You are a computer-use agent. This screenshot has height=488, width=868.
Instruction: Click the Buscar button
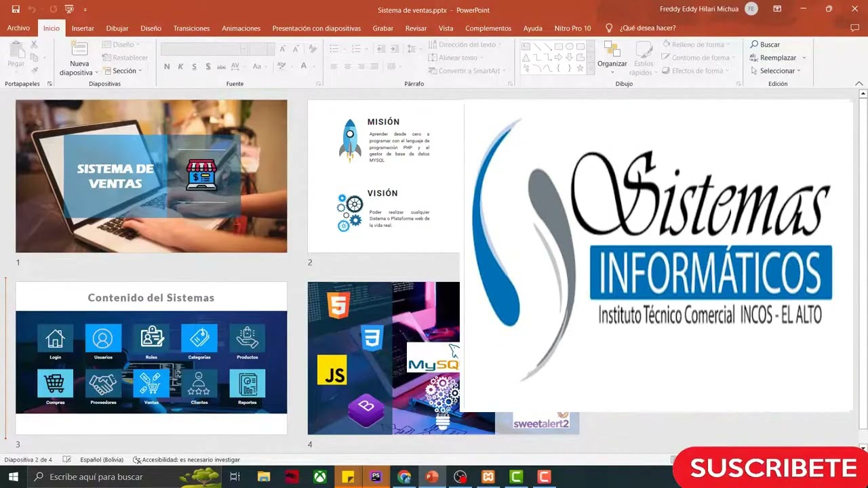[766, 45]
